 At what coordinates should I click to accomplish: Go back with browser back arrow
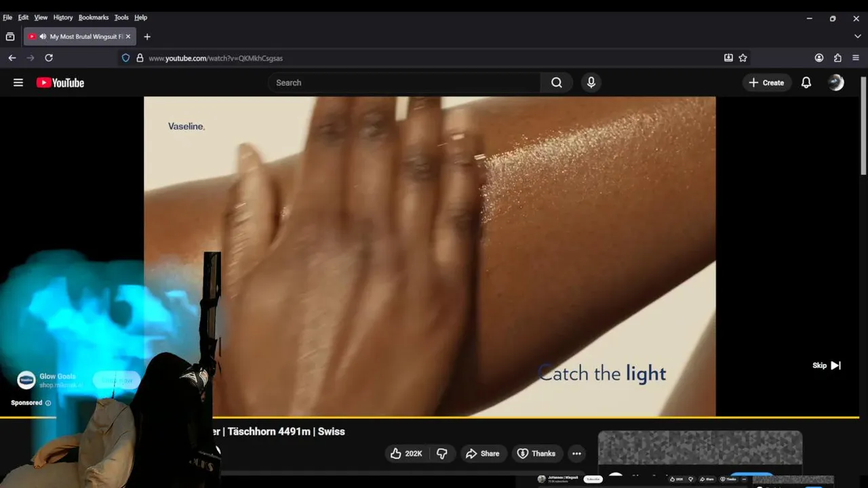(12, 58)
